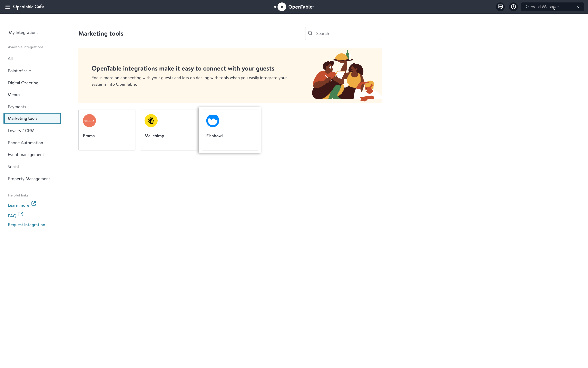Open the Emma integration card

tap(107, 130)
